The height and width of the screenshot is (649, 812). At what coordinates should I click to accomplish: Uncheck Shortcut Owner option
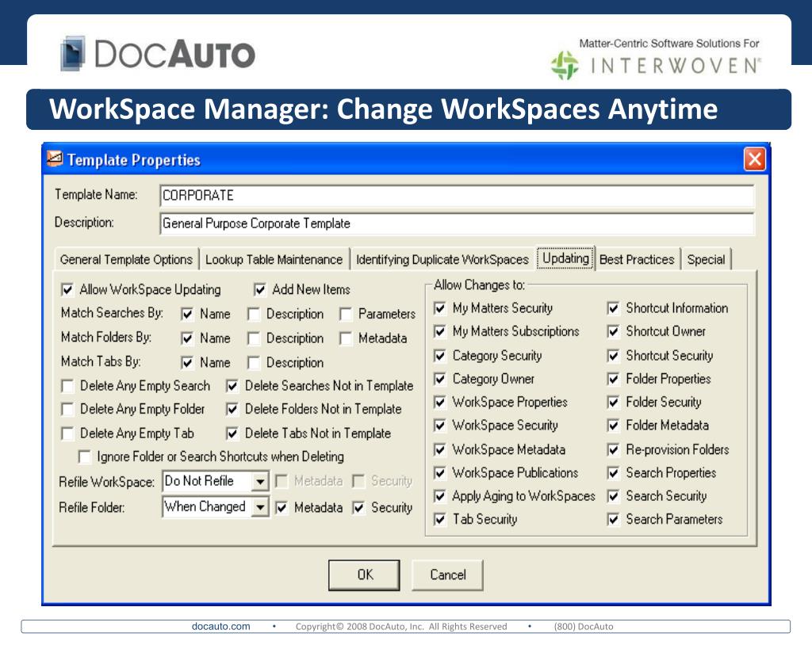click(613, 331)
